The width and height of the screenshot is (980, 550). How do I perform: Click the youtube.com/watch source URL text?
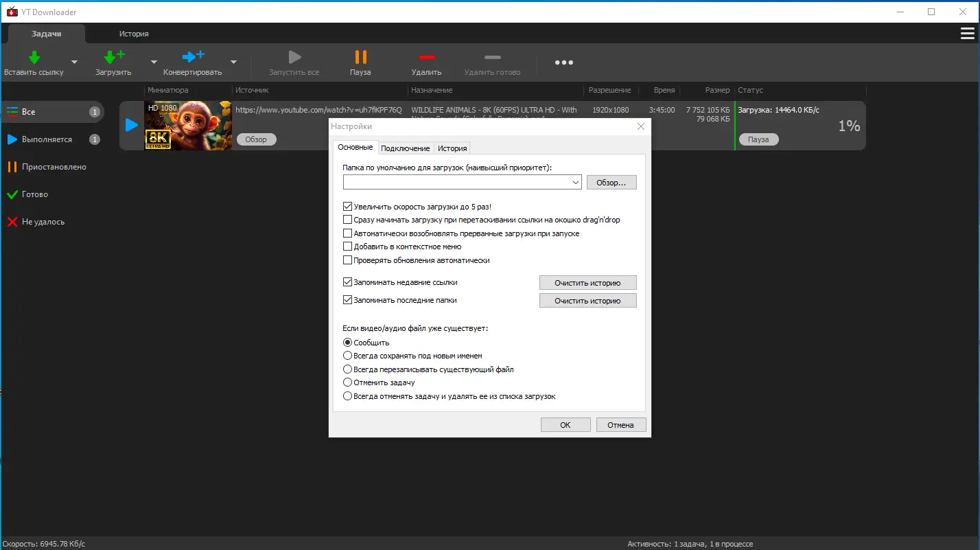point(318,110)
